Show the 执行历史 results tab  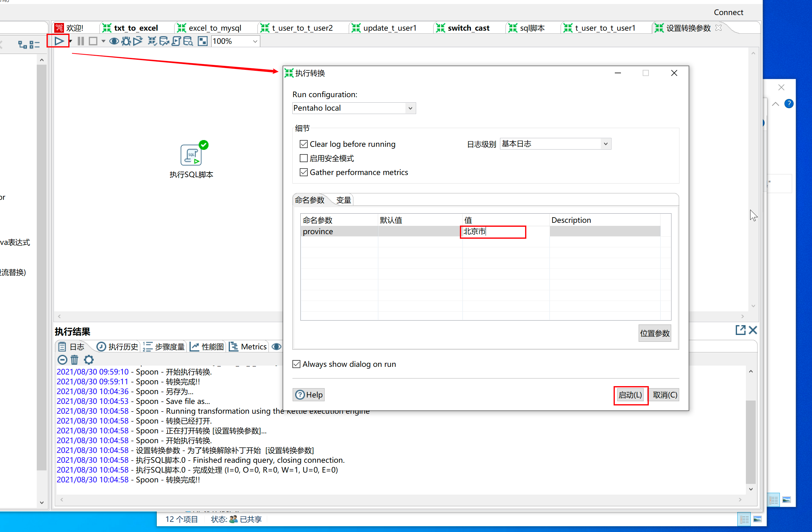click(x=117, y=347)
